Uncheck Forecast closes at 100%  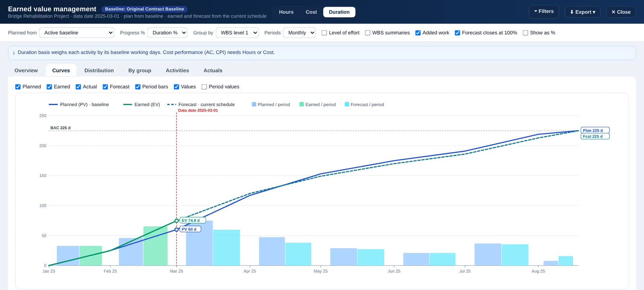457,33
